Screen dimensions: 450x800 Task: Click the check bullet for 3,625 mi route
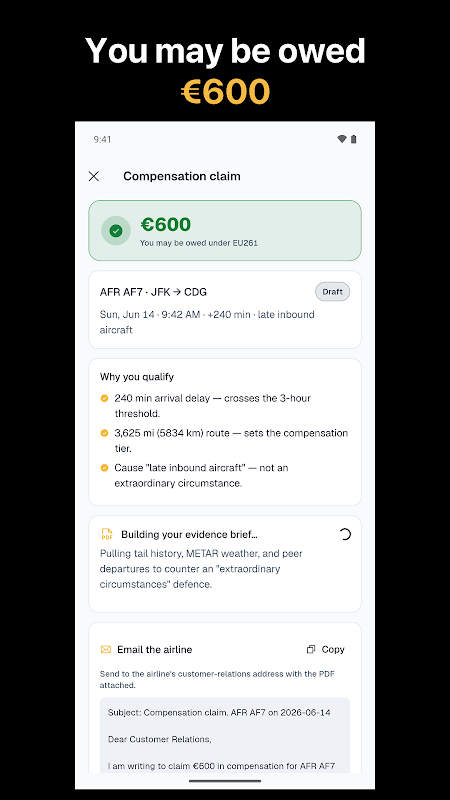(105, 433)
